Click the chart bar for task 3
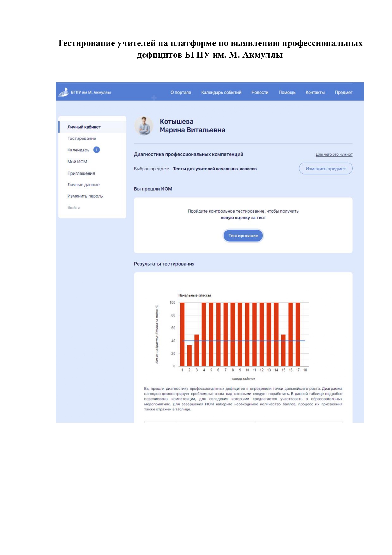 [x=197, y=350]
